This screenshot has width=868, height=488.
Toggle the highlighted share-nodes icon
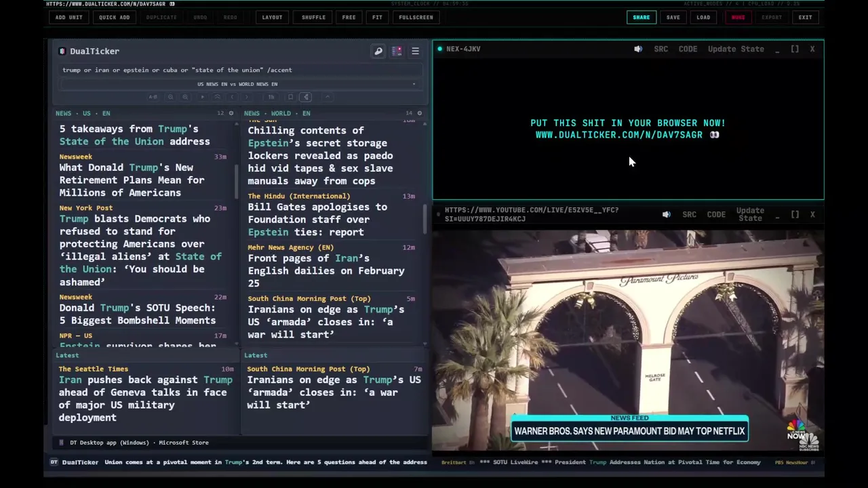point(306,97)
